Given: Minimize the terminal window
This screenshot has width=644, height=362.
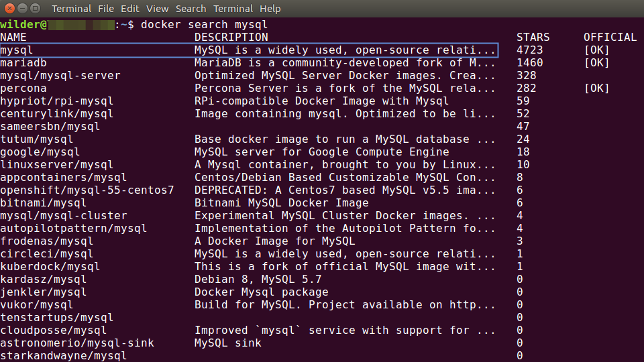Looking at the screenshot, I should pos(23,8).
